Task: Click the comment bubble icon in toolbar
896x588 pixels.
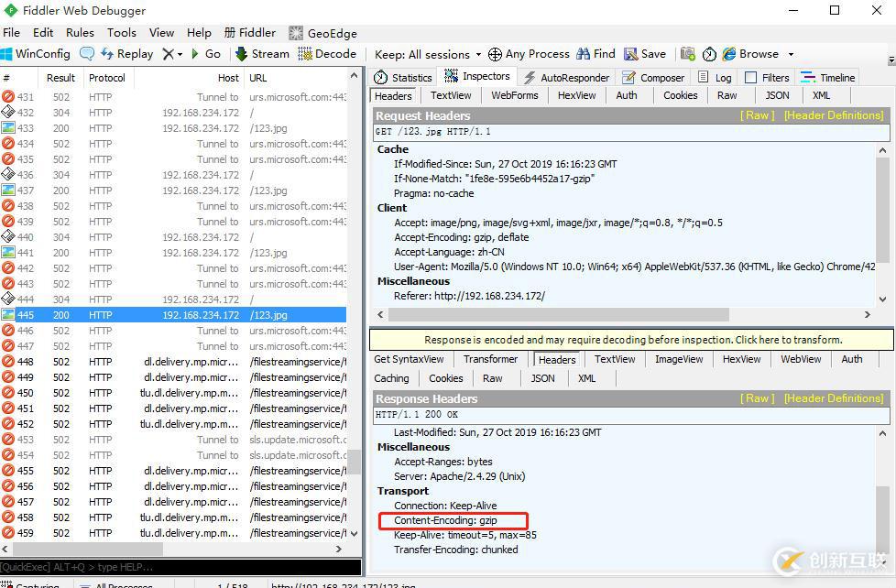Action: pos(87,54)
